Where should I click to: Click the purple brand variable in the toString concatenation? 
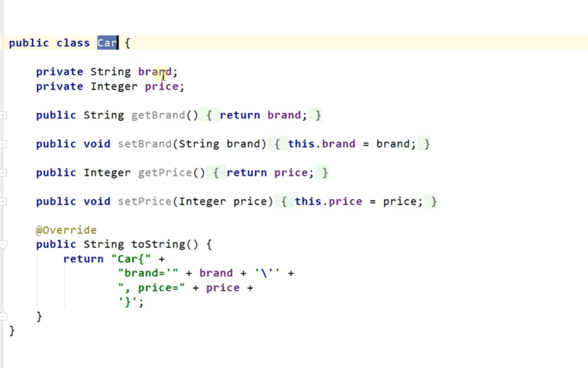coord(216,273)
